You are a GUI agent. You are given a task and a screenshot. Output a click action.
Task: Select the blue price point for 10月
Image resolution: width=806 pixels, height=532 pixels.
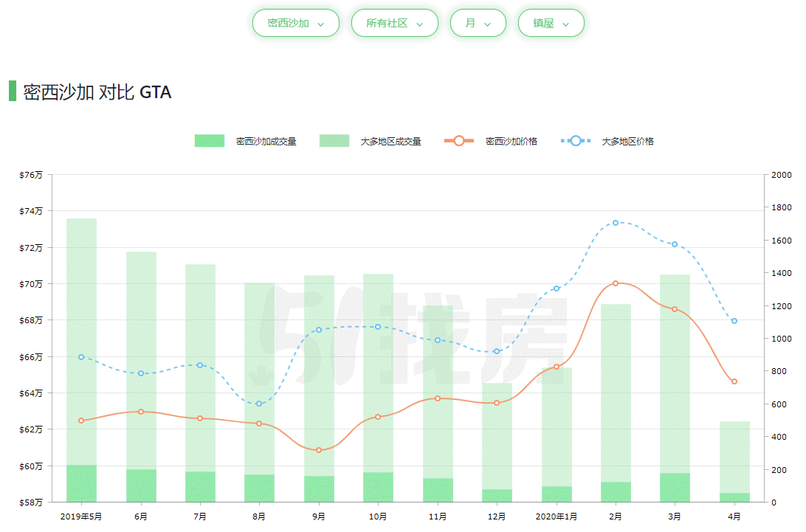(378, 327)
